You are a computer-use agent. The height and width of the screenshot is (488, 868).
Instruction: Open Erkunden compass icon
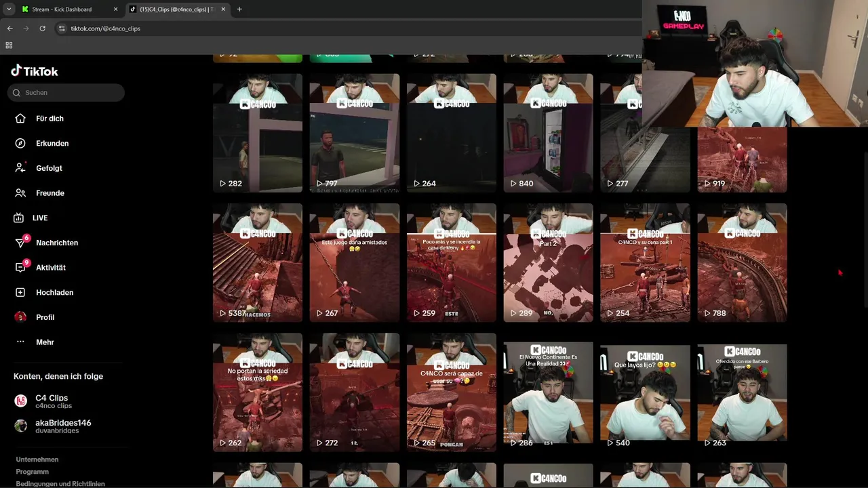[20, 144]
